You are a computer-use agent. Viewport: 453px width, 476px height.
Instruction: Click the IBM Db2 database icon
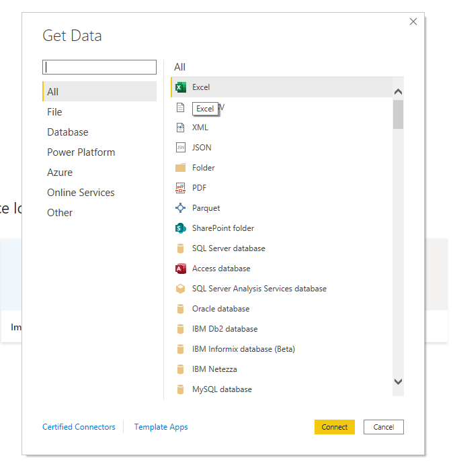point(181,329)
